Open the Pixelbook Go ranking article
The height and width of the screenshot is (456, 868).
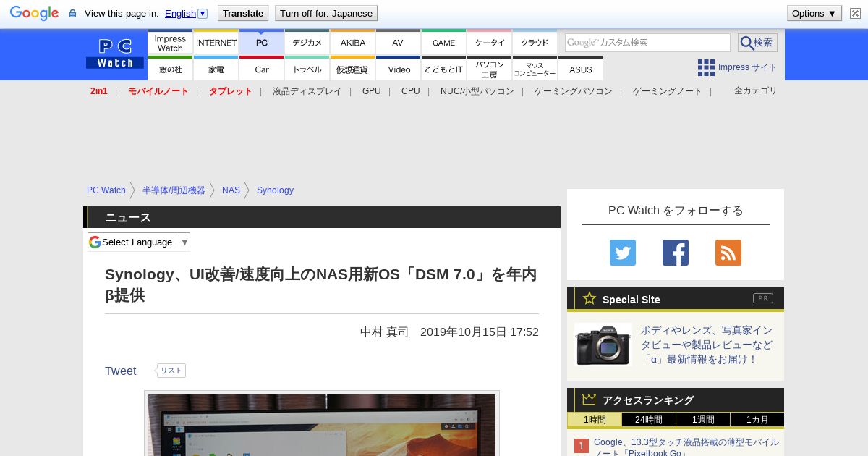[x=686, y=447]
